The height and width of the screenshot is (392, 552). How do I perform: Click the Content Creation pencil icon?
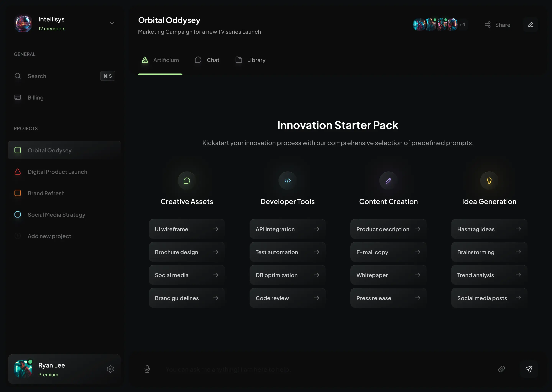(388, 181)
